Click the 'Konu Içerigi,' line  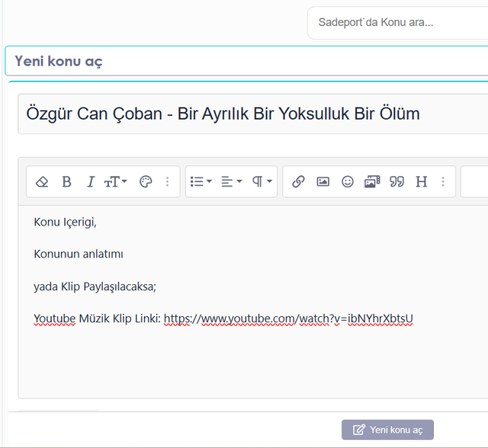(65, 222)
